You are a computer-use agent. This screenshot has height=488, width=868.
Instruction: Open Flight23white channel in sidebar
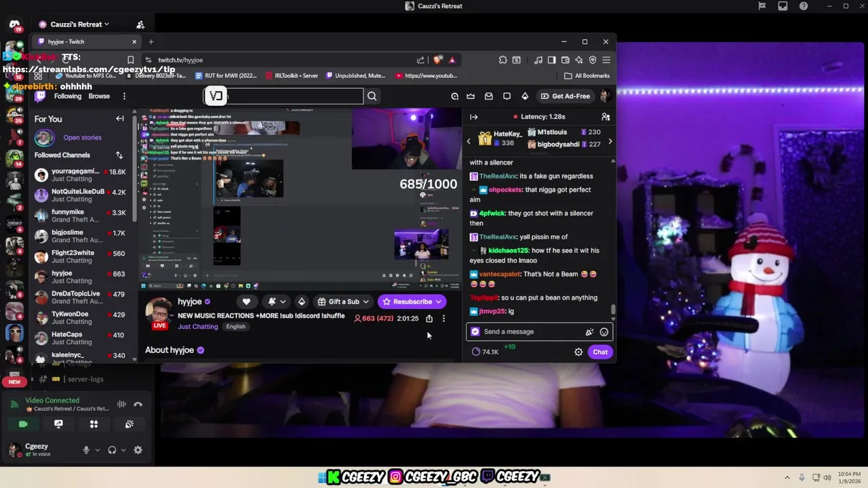tap(81, 257)
